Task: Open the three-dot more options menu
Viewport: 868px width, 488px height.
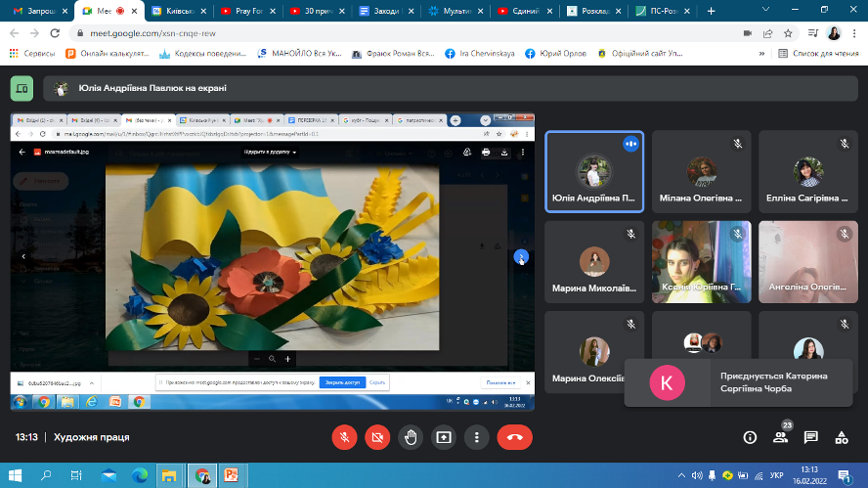Action: pos(477,437)
